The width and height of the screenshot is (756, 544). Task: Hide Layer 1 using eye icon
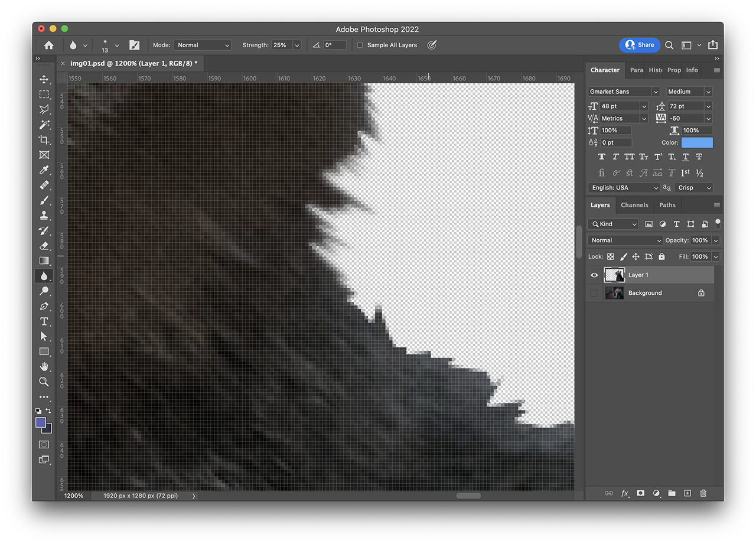(594, 275)
